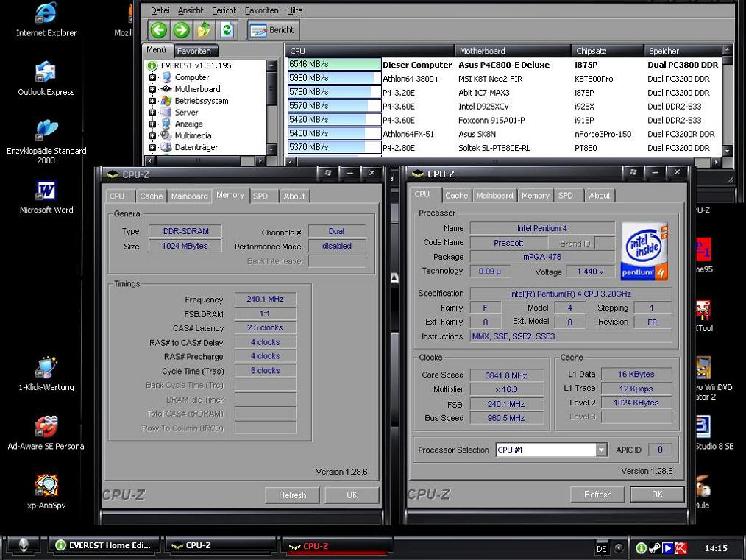Screen dimensions: 746x560
Task: Expand the Motherboard node in EVEREST tree
Action: tap(152, 89)
